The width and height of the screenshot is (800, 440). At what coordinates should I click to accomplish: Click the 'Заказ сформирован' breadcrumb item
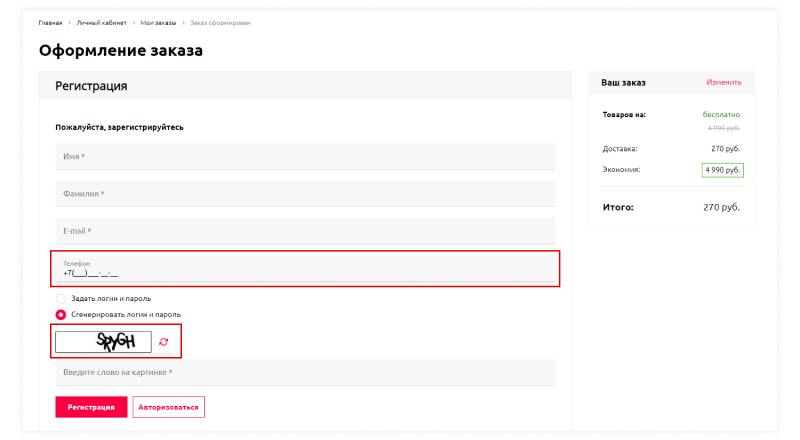pyautogui.click(x=220, y=23)
